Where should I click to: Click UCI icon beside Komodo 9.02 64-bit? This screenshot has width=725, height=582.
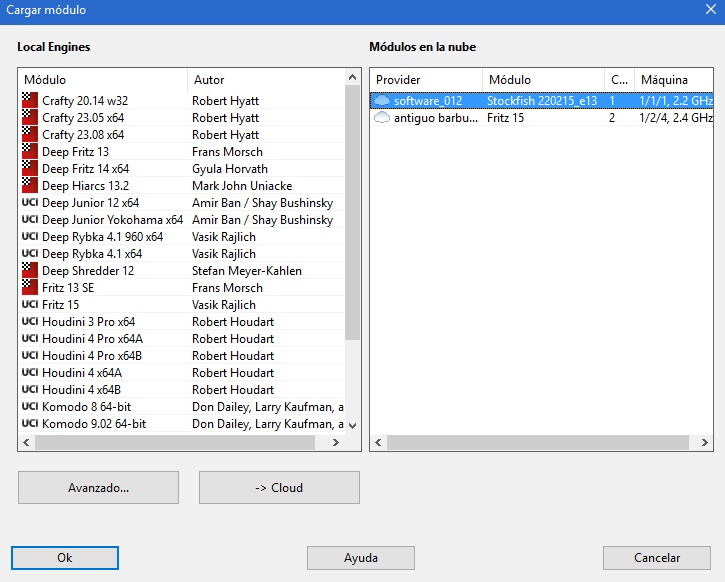[30, 423]
